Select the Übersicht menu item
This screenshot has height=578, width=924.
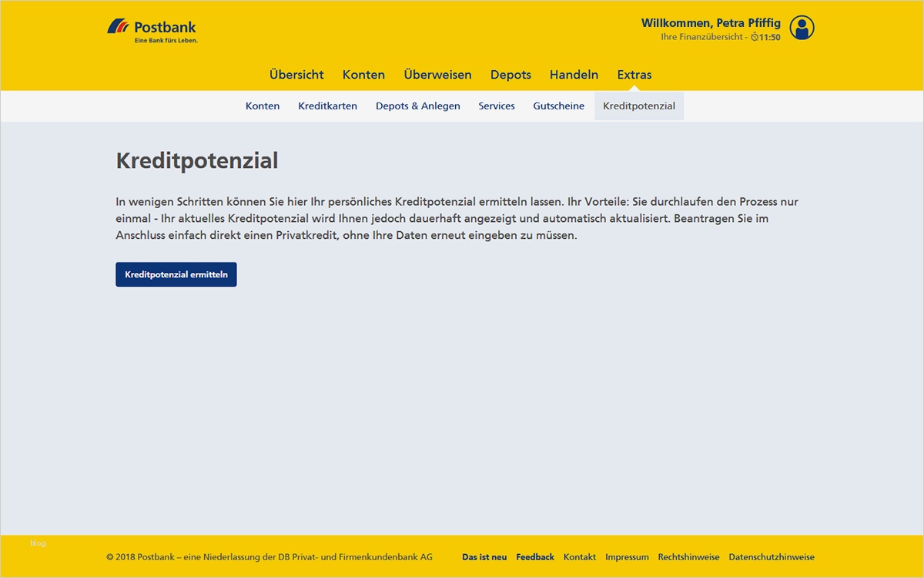296,74
